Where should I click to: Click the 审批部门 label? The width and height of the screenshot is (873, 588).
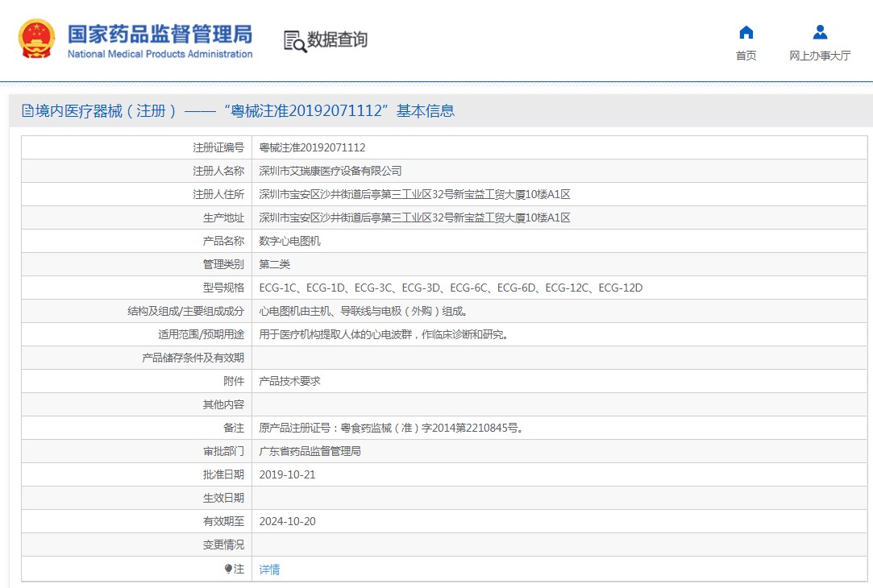(223, 451)
